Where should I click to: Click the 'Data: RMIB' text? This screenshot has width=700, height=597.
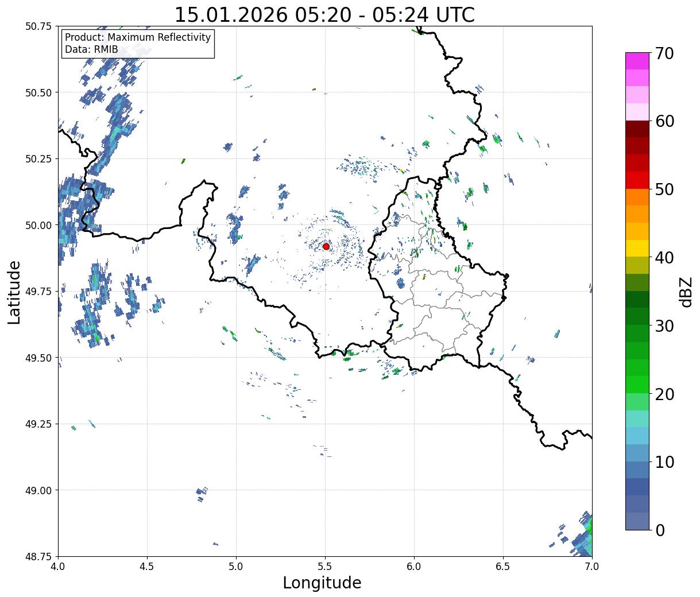pos(91,49)
